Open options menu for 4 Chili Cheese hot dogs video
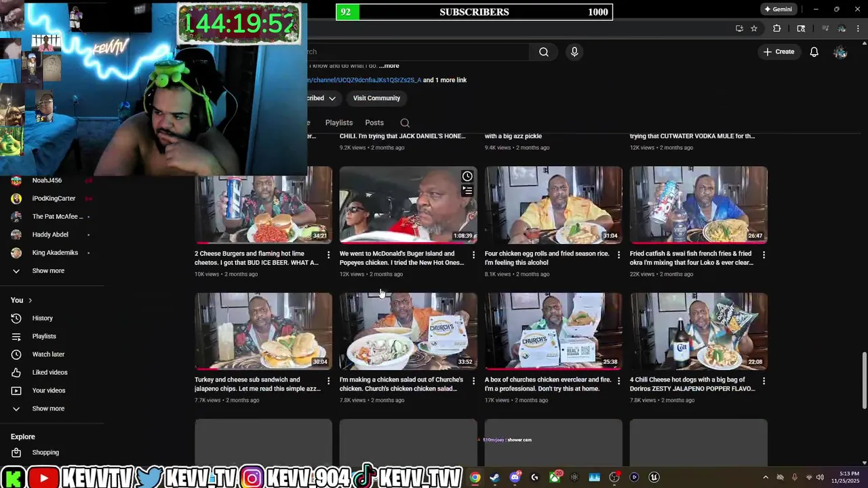This screenshot has width=868, height=488. 764,381
